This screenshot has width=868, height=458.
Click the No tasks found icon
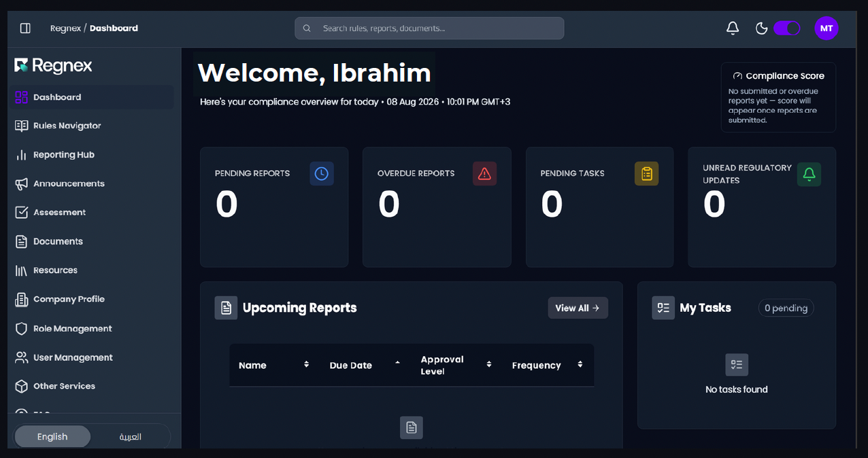pyautogui.click(x=737, y=365)
